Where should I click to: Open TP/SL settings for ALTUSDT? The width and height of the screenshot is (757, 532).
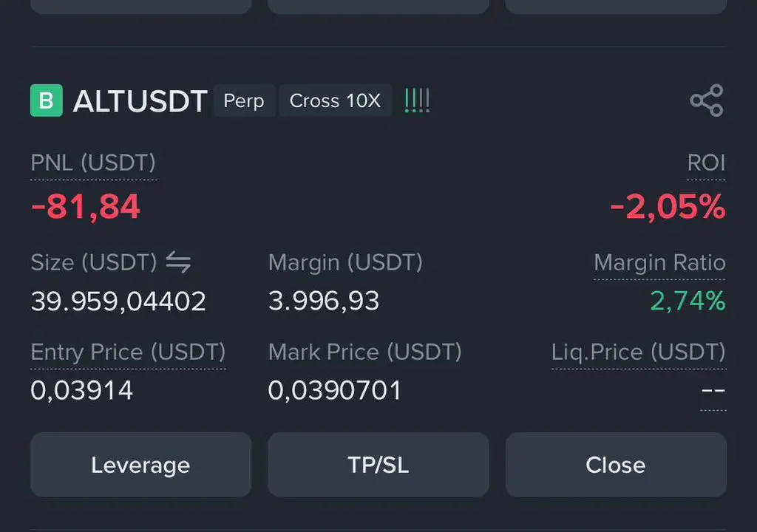378,465
